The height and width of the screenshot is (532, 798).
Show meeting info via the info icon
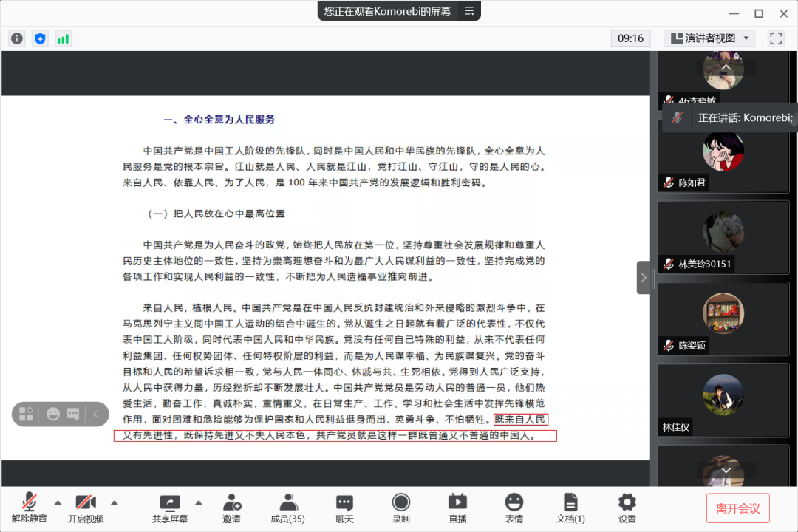[16, 38]
